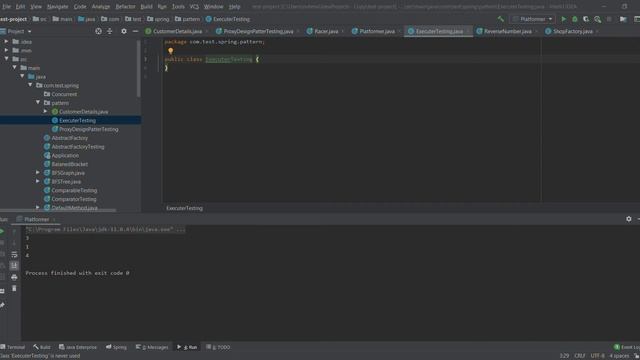The height and width of the screenshot is (360, 640).
Task: Open Java Enterprise tool window
Action: [x=78, y=347]
